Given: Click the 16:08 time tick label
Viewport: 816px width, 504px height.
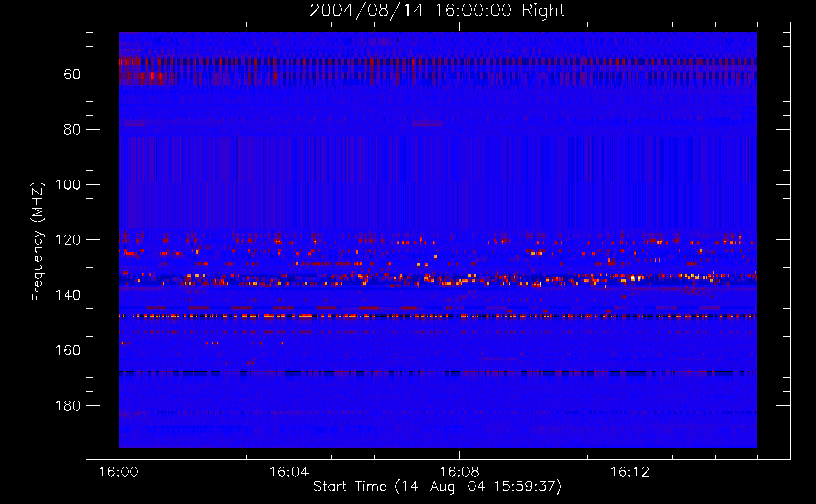Looking at the screenshot, I should [x=459, y=472].
